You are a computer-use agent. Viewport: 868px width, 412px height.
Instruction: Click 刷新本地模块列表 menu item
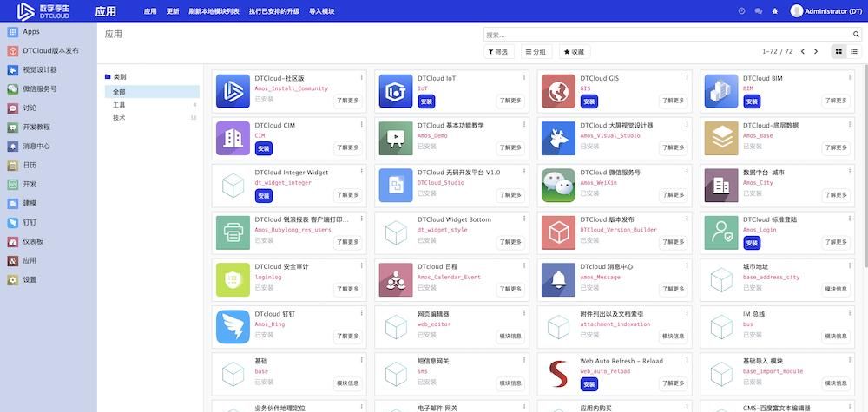[x=214, y=11]
